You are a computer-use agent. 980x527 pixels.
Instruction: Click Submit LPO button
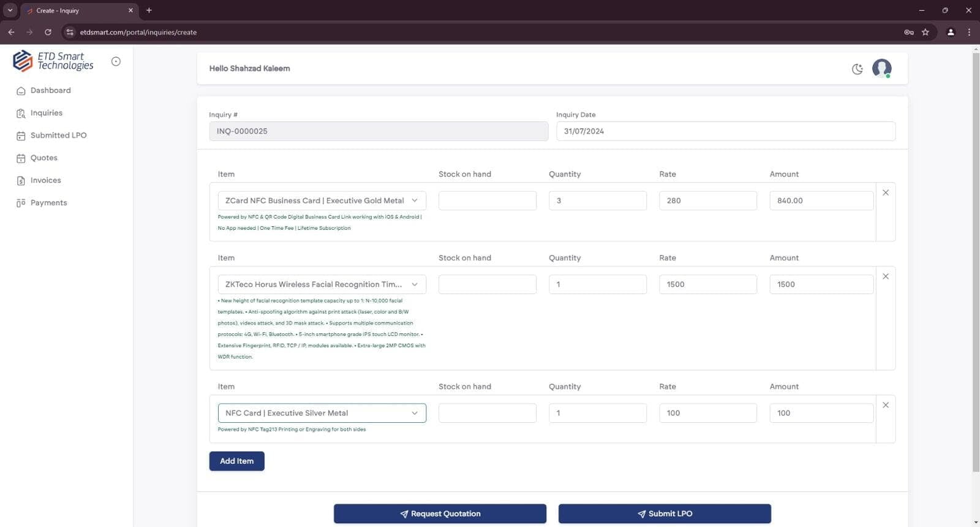point(665,514)
